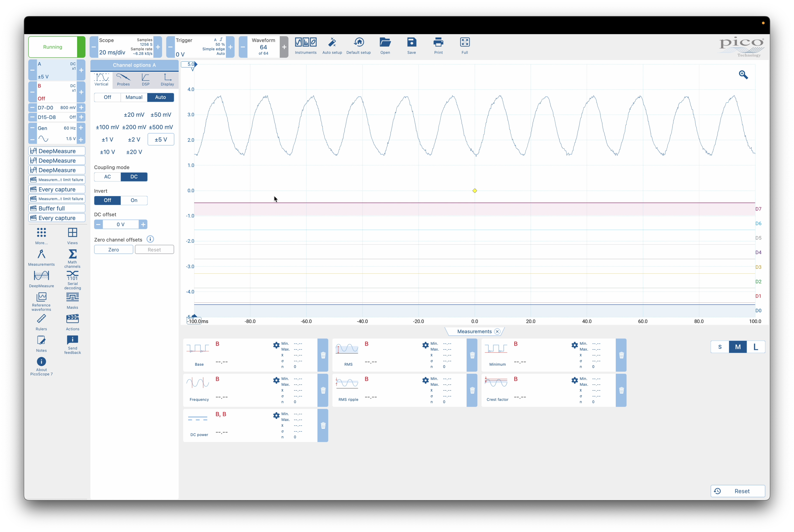Expand channel B range with plus

point(81,92)
